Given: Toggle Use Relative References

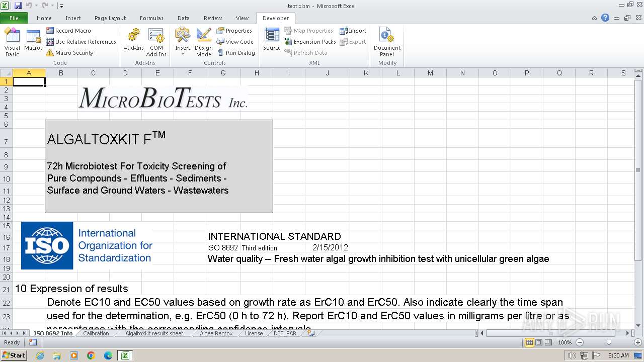Looking at the screenshot, I should pyautogui.click(x=81, y=42).
